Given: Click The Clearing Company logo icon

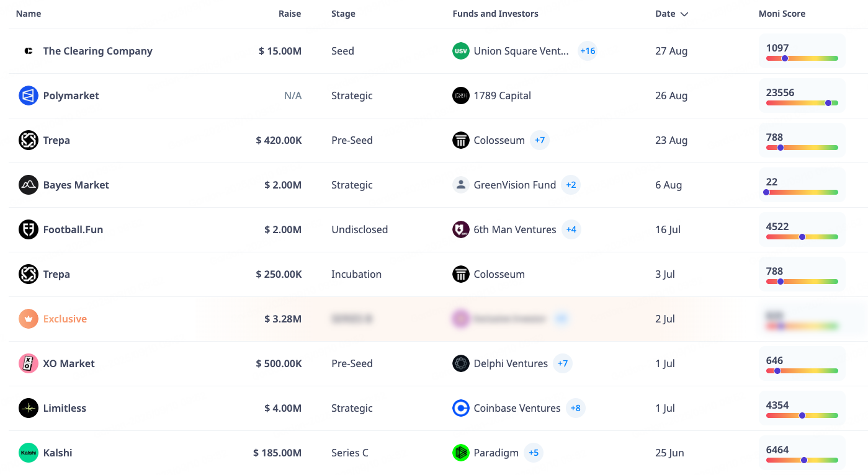Looking at the screenshot, I should [x=29, y=51].
